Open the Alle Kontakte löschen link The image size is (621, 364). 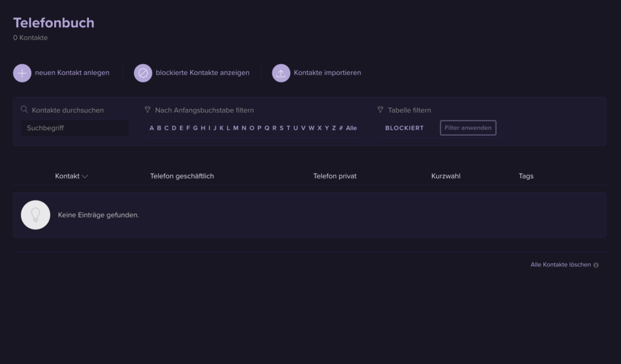560,265
